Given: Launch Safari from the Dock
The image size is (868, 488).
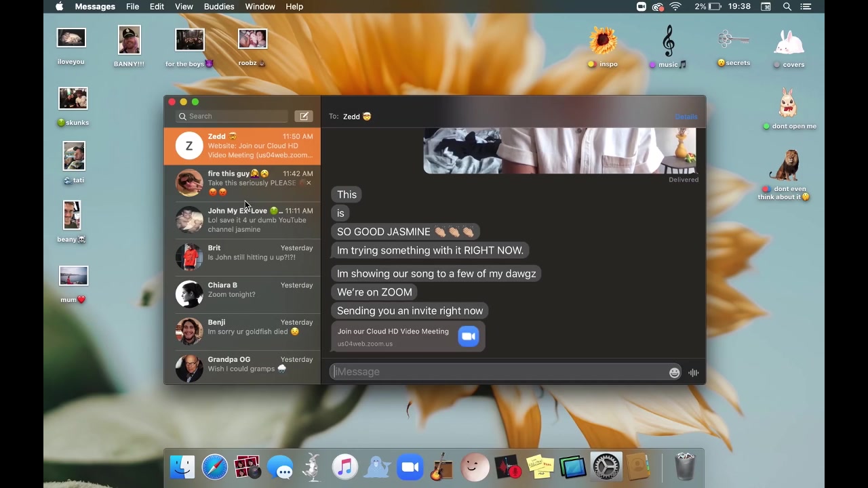Looking at the screenshot, I should 215,468.
